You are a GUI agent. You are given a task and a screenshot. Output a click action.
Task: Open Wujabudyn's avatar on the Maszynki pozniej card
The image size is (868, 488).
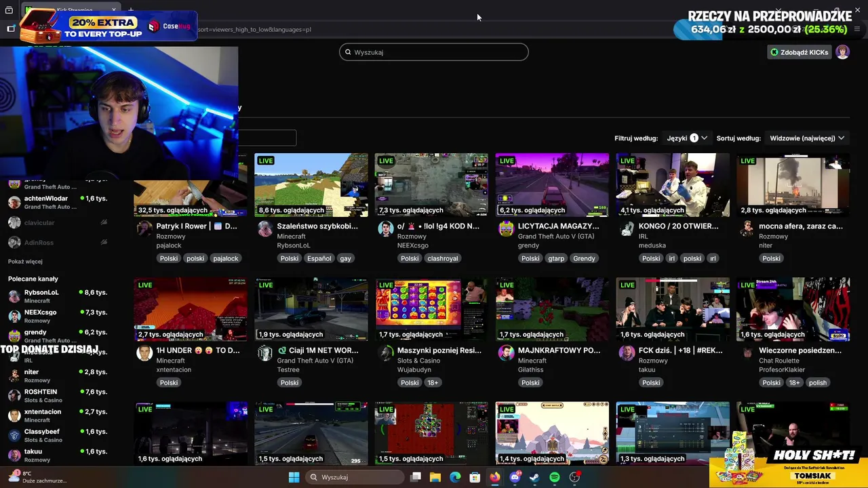pyautogui.click(x=386, y=353)
